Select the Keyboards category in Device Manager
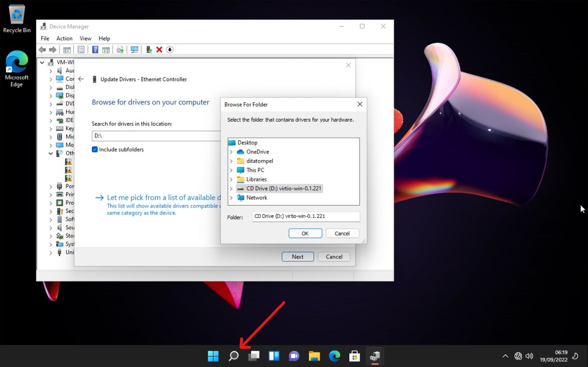 click(x=69, y=128)
